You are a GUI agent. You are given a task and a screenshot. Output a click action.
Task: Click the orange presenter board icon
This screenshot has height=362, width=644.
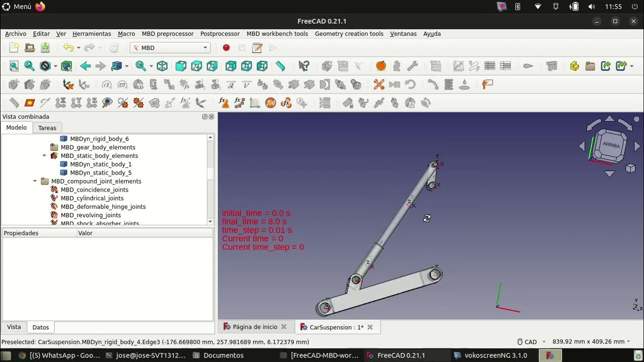488,84
